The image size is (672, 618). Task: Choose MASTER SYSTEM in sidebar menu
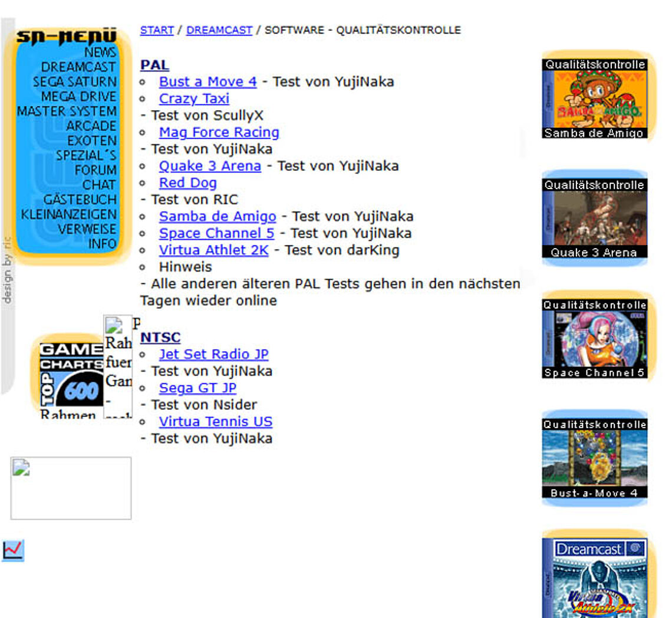click(67, 111)
